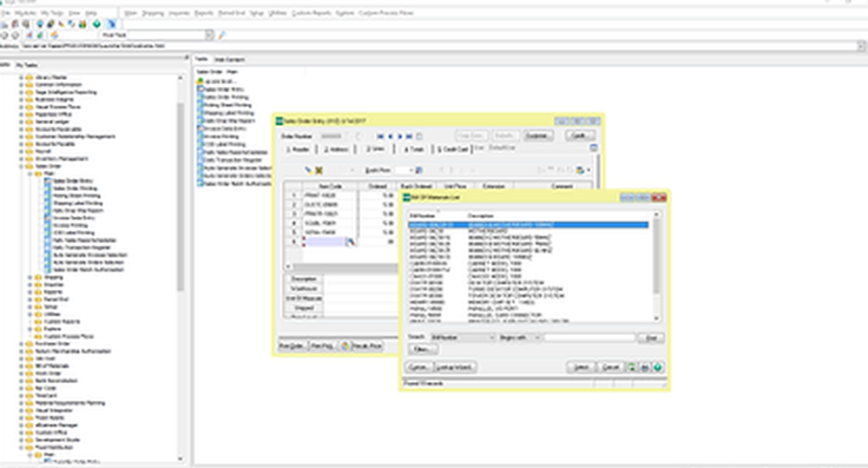This screenshot has height=468, width=868.
Task: Click the Lookup Wizard... button
Action: [454, 367]
